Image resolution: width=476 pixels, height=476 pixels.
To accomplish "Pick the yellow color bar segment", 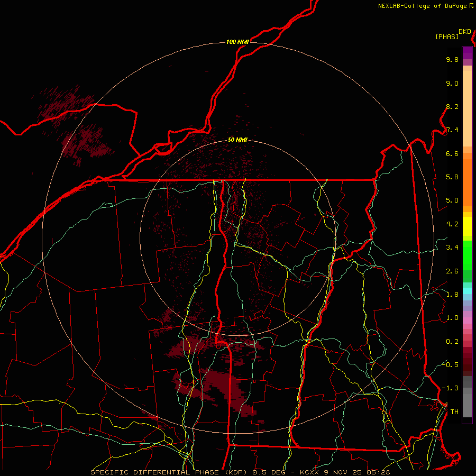I will [467, 226].
